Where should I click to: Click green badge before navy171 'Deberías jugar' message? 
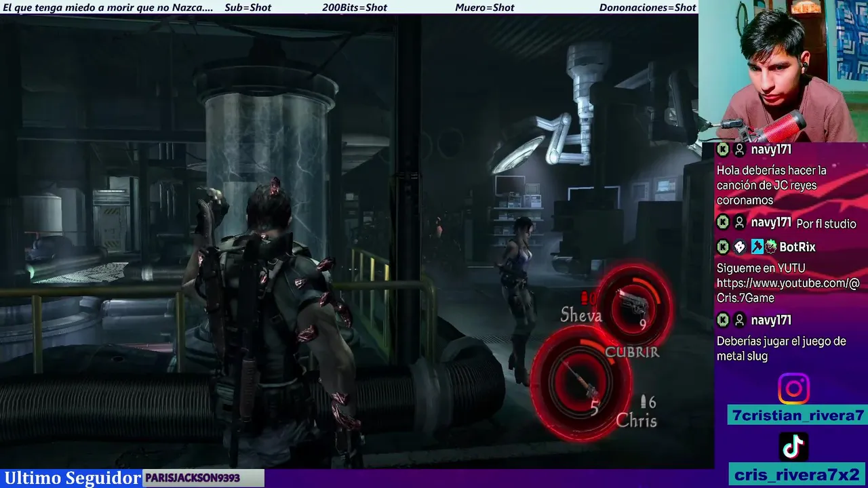click(x=723, y=320)
